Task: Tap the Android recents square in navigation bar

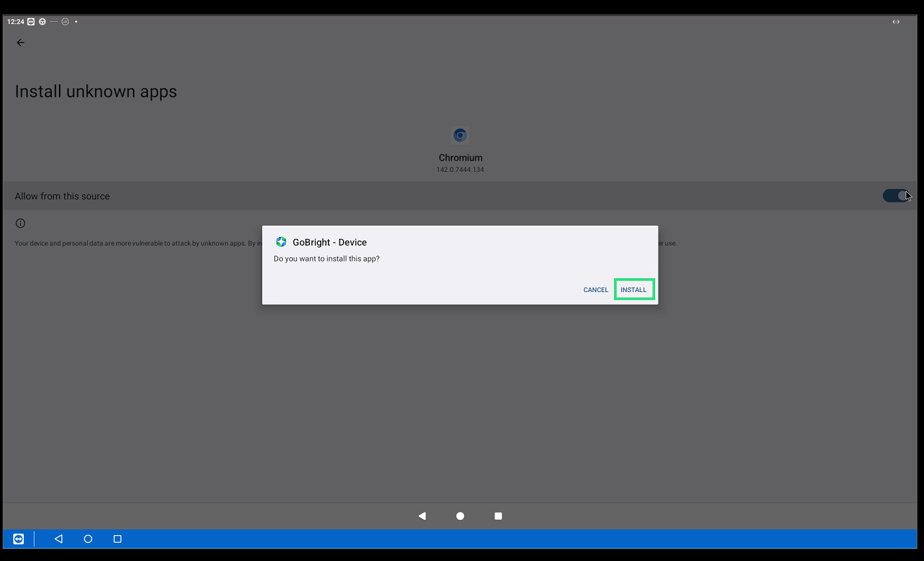Action: coord(499,516)
